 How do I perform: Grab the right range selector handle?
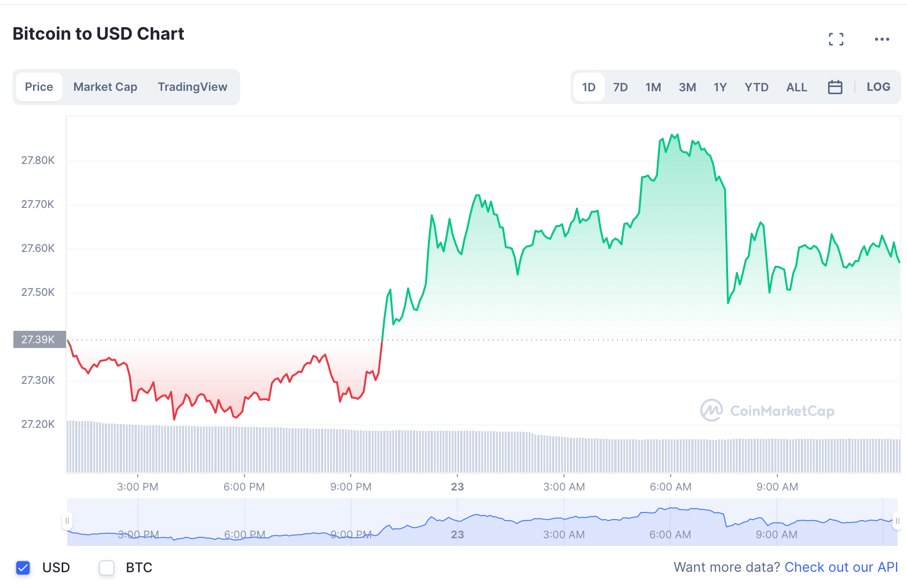pyautogui.click(x=897, y=521)
